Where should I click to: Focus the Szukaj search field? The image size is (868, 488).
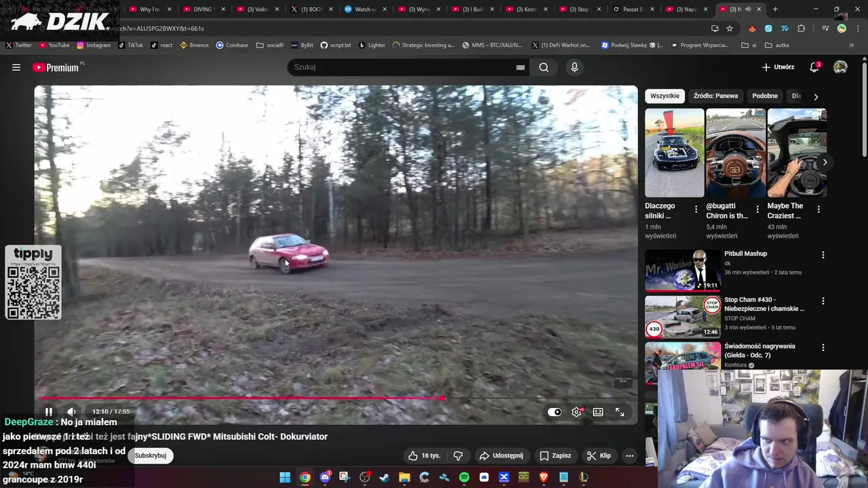(x=409, y=67)
